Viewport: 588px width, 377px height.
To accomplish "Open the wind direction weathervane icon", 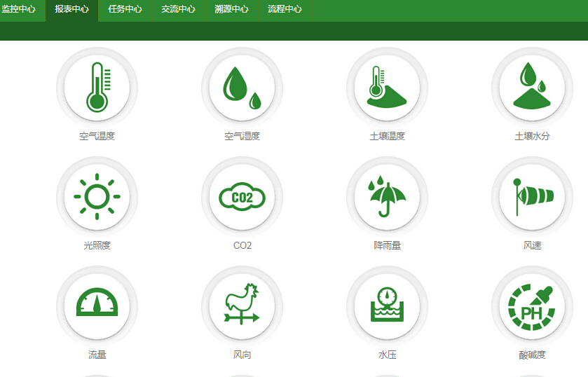I will [242, 306].
